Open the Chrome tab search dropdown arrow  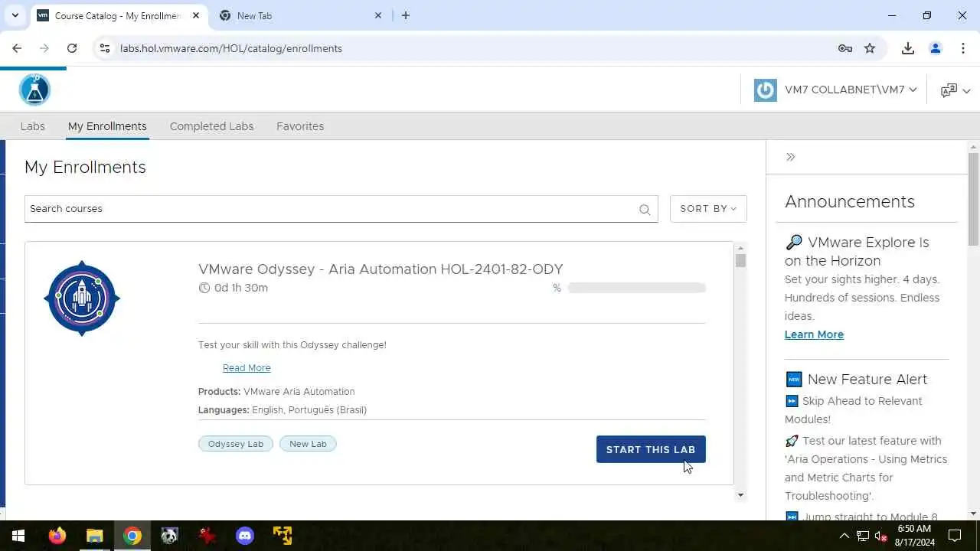pos(15,15)
